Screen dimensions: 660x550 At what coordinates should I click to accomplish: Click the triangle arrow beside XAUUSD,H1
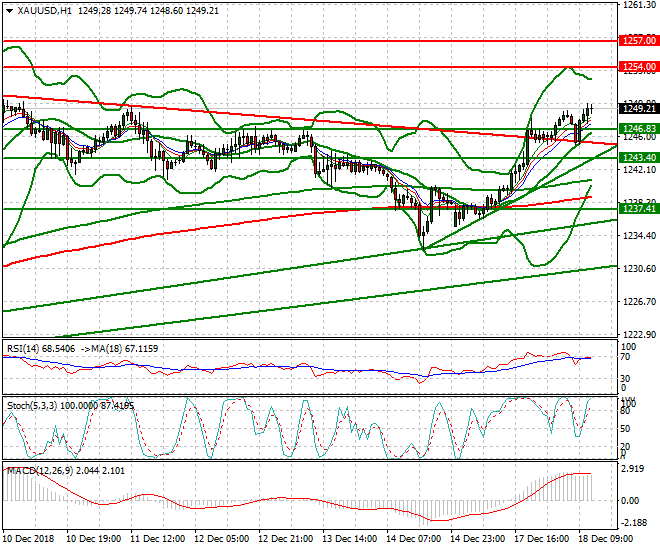point(10,11)
